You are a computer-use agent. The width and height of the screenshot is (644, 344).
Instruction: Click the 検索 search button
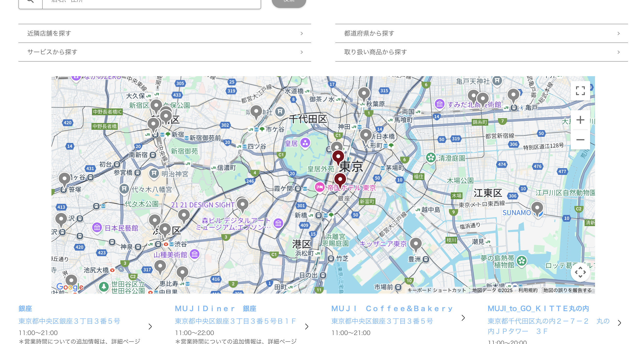tap(289, 1)
